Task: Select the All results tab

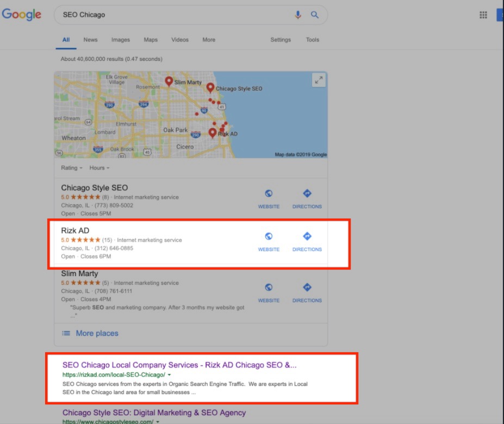Action: [66, 40]
